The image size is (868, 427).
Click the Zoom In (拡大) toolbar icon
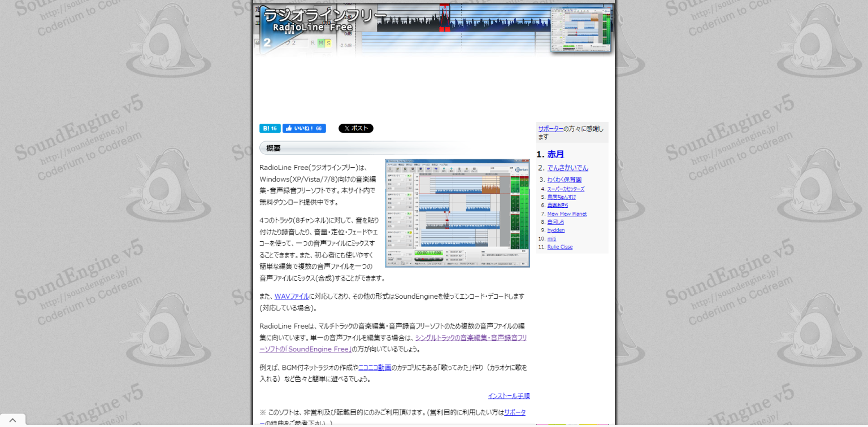[444, 169]
